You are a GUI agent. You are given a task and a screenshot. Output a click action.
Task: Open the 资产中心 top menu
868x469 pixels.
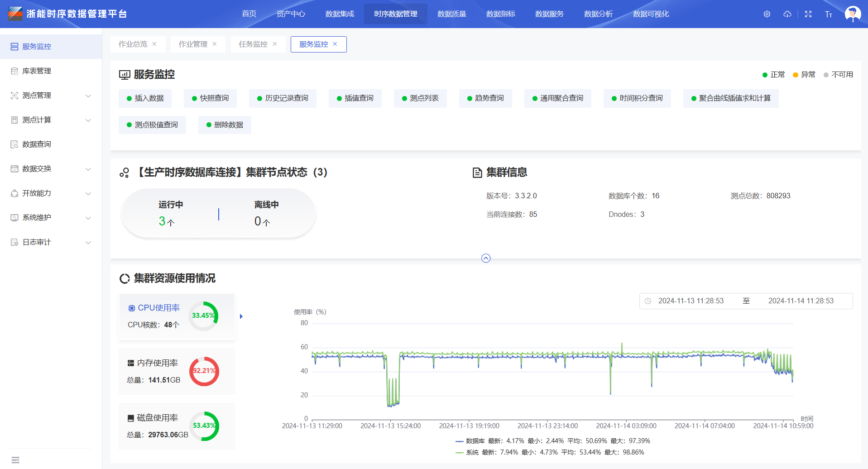(x=291, y=14)
